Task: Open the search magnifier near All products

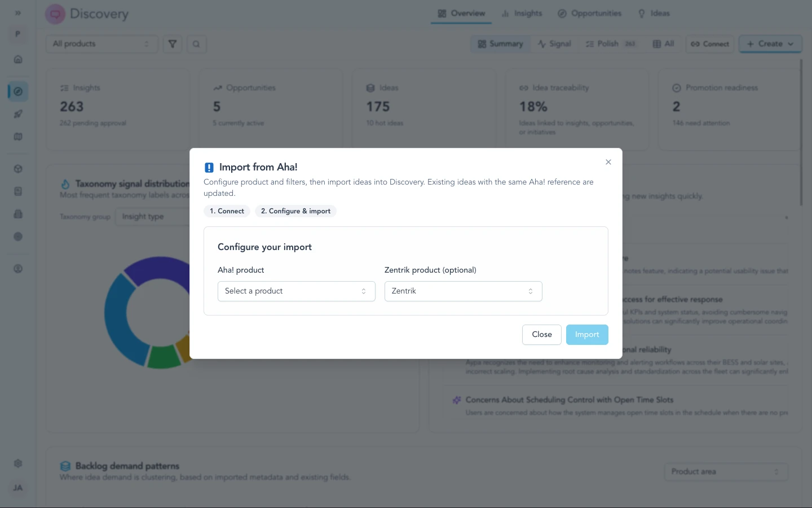Action: click(196, 43)
